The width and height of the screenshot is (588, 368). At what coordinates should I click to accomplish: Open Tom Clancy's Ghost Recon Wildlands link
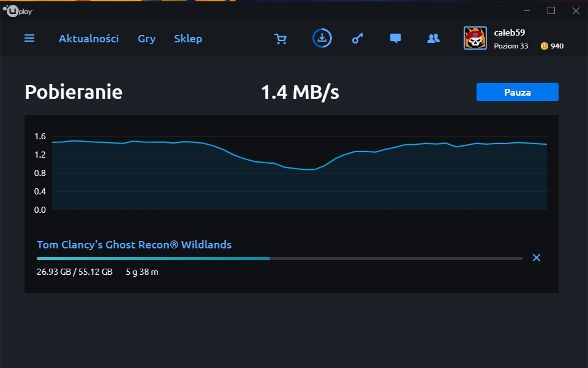134,245
